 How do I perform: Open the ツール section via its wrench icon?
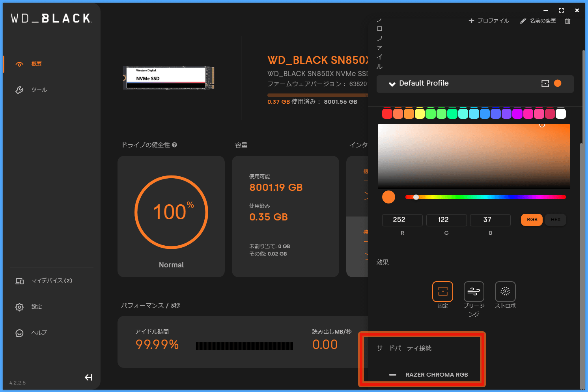point(19,90)
